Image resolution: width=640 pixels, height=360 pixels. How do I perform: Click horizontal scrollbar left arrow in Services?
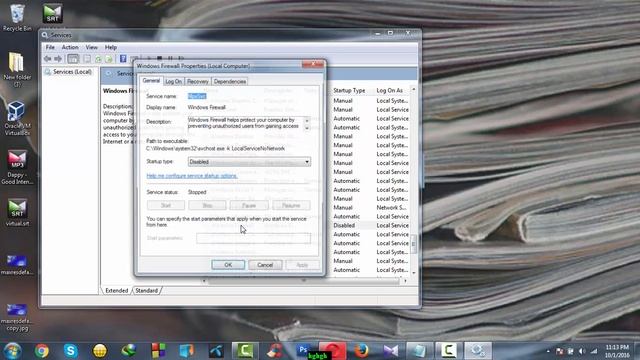[x=204, y=281]
